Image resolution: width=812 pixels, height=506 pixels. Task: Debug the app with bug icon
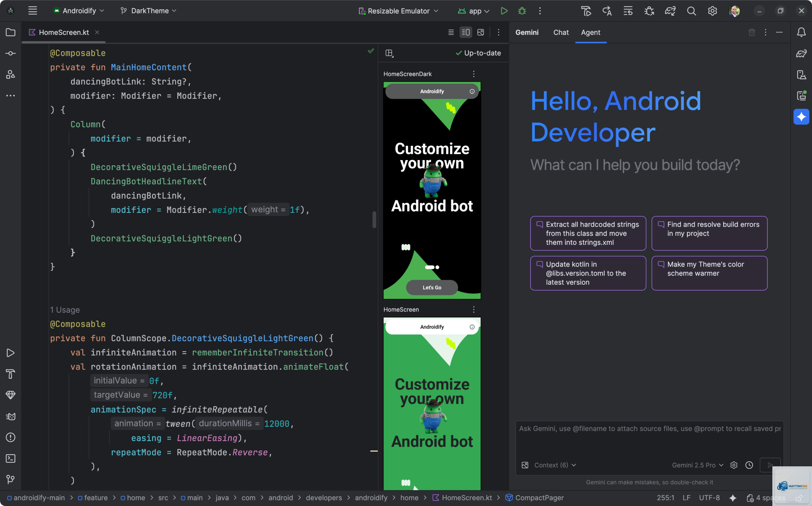[x=522, y=11]
